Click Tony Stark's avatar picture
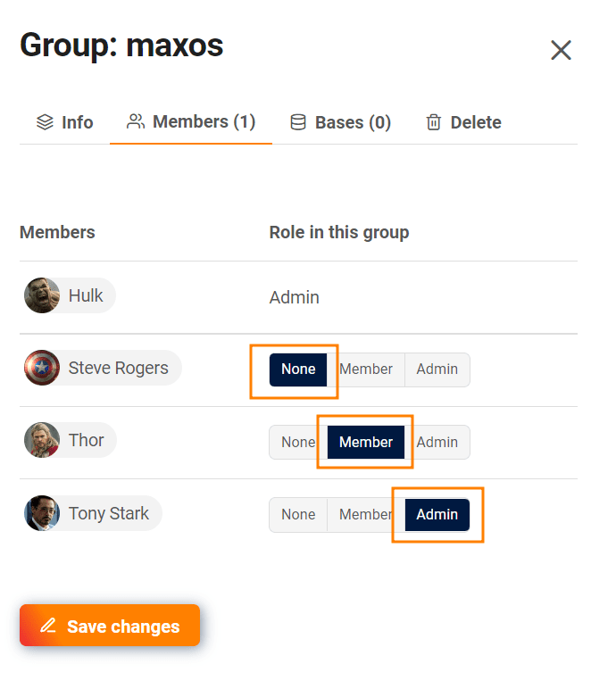This screenshot has height=689, width=616. pos(42,513)
